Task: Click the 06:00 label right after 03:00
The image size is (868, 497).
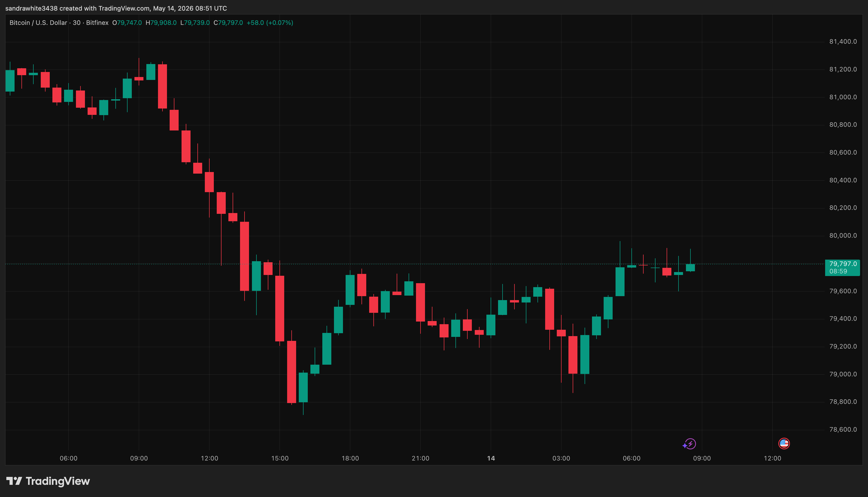Action: tap(631, 458)
